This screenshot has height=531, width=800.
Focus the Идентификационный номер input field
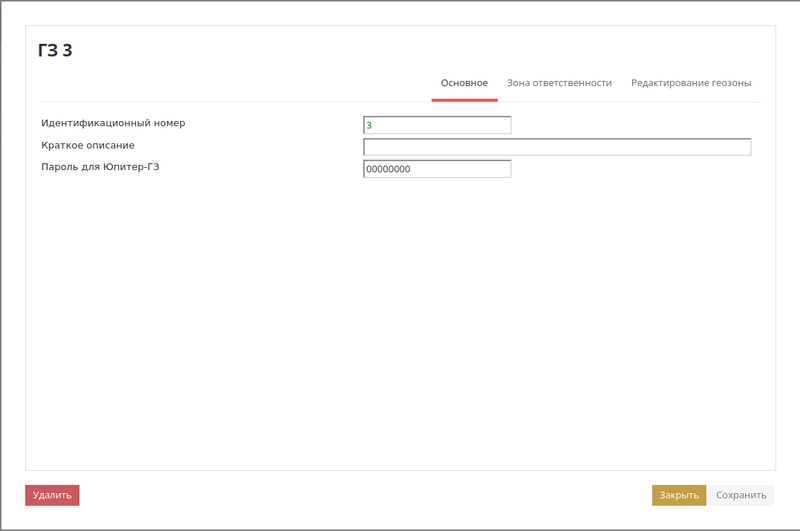437,125
